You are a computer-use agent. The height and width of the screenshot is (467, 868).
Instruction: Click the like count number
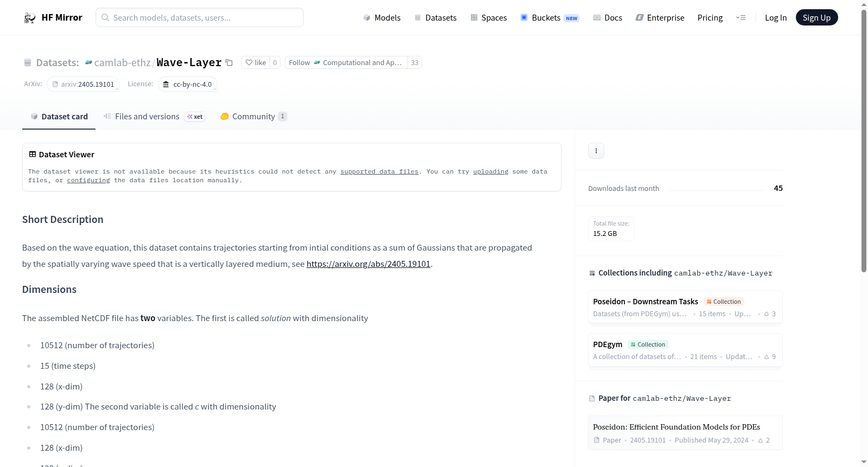[x=275, y=63]
